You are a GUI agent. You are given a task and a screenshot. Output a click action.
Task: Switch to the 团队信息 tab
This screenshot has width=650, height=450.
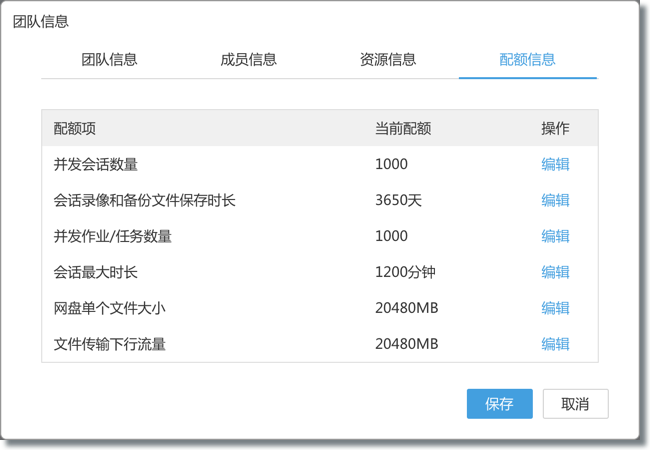(109, 60)
